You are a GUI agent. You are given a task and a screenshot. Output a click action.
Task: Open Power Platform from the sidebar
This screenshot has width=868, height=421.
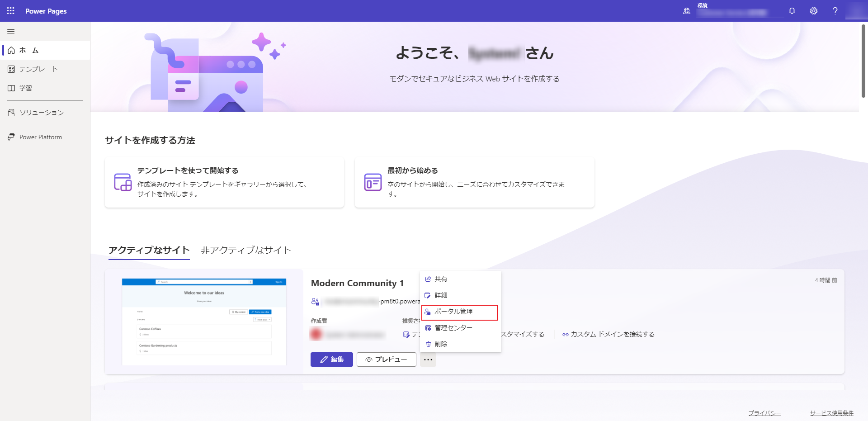tap(40, 137)
